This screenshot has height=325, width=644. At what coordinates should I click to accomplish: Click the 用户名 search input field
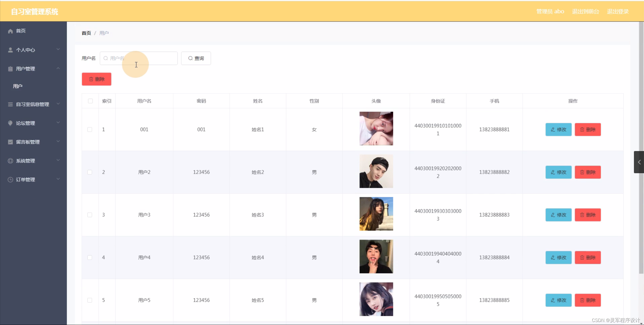click(x=138, y=58)
